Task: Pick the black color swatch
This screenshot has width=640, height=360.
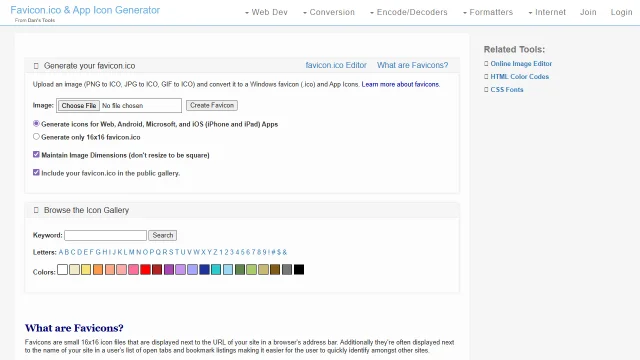Action: [x=299, y=269]
